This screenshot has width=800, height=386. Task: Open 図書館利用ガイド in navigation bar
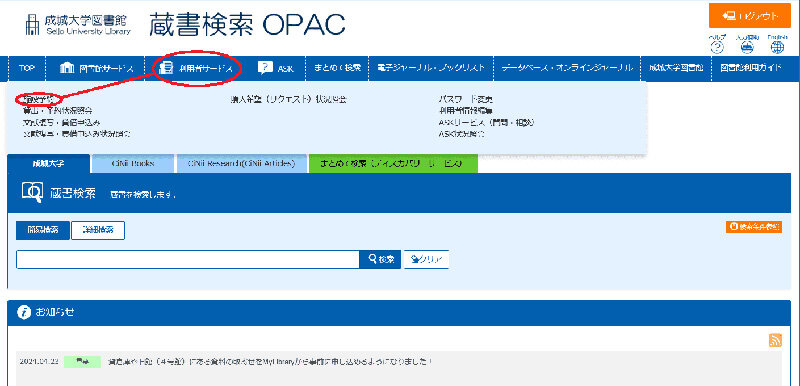pos(751,68)
